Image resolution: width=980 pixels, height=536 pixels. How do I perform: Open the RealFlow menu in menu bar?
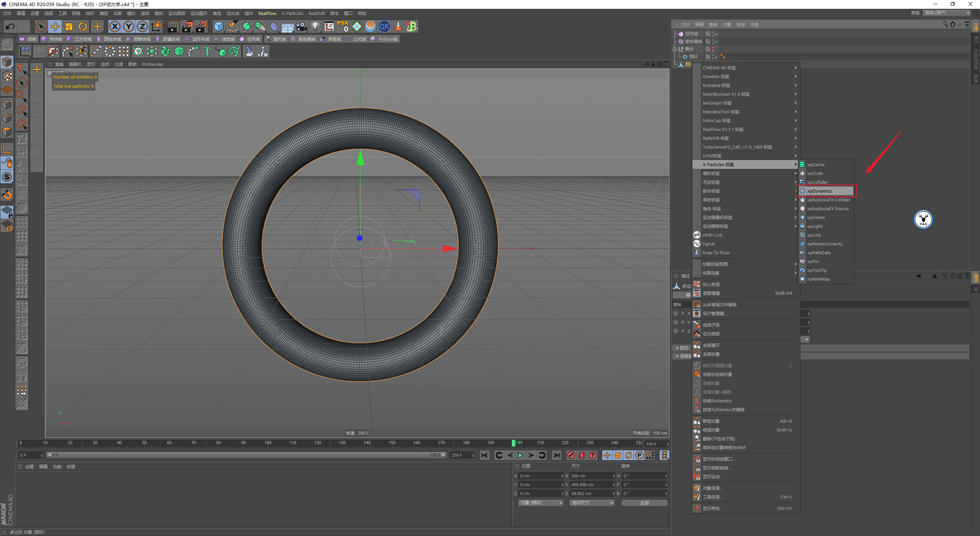point(267,13)
